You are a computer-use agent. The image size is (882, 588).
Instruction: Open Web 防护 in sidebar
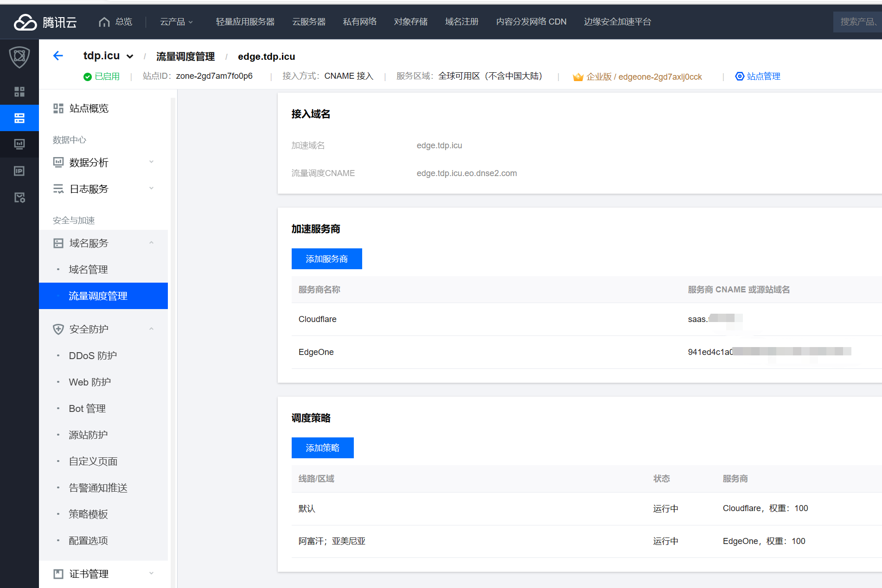click(90, 382)
